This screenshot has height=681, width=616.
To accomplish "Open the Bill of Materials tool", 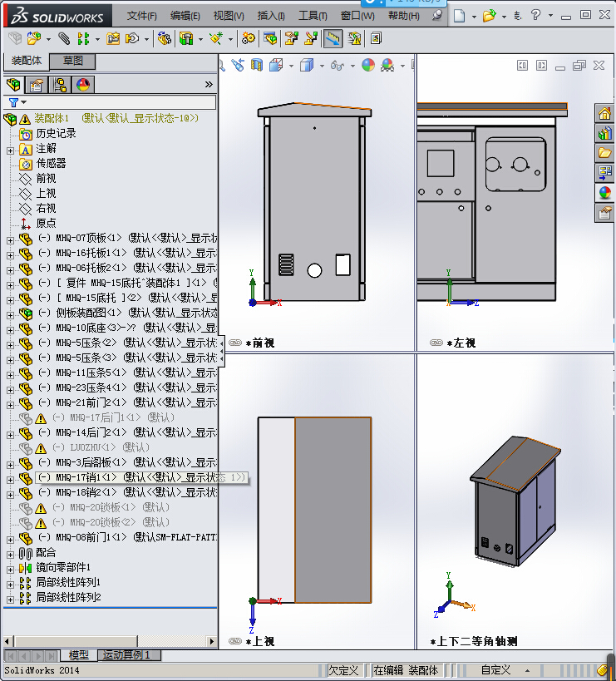I will [269, 38].
